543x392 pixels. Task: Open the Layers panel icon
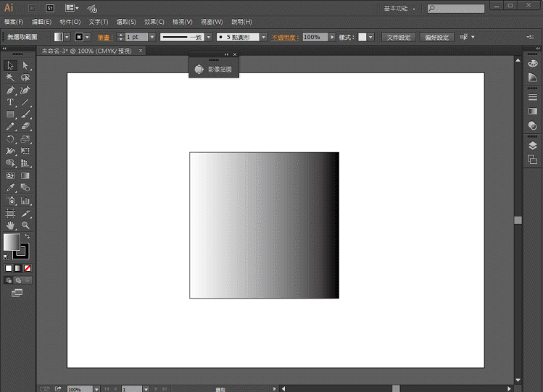(x=533, y=146)
